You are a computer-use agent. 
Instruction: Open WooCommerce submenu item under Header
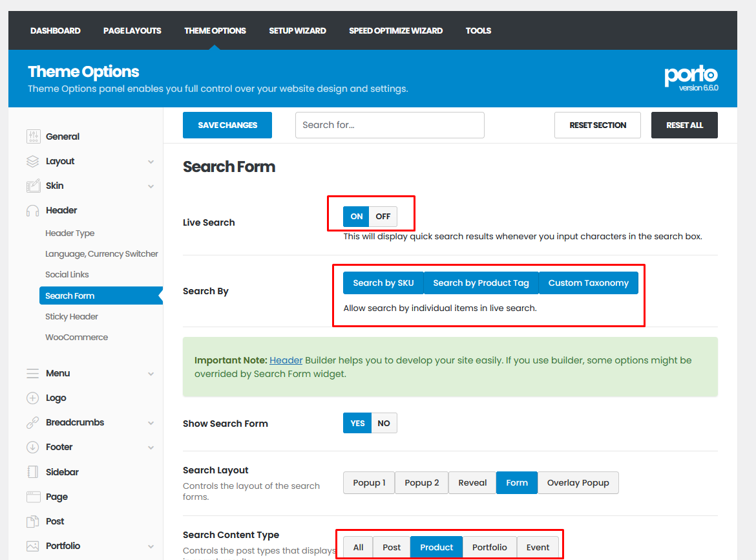coord(77,337)
